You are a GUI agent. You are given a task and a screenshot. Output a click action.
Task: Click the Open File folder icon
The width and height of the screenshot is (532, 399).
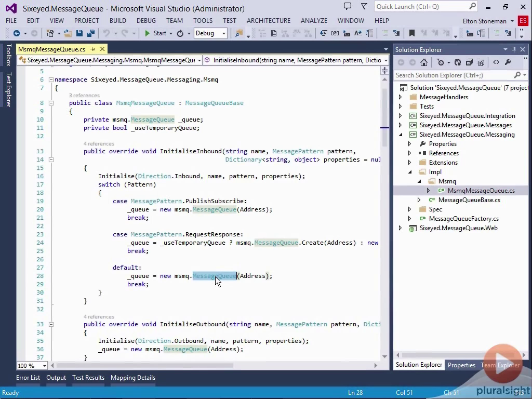pyautogui.click(x=68, y=33)
